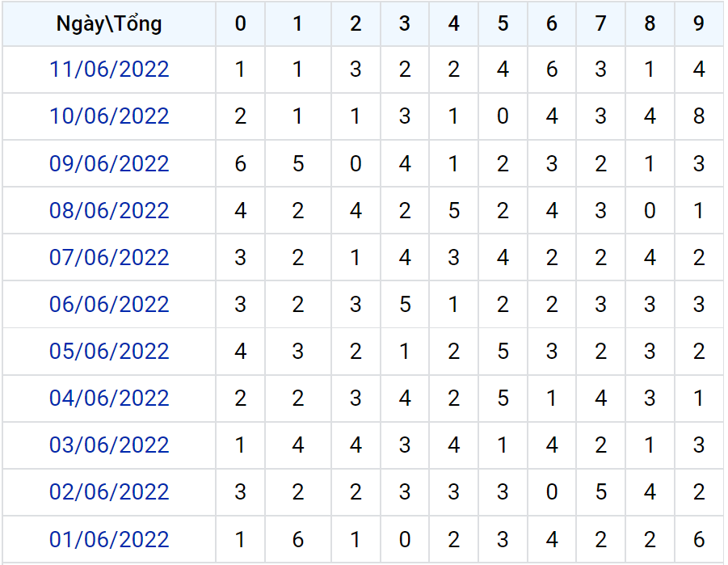Click column header 5

[x=503, y=23]
